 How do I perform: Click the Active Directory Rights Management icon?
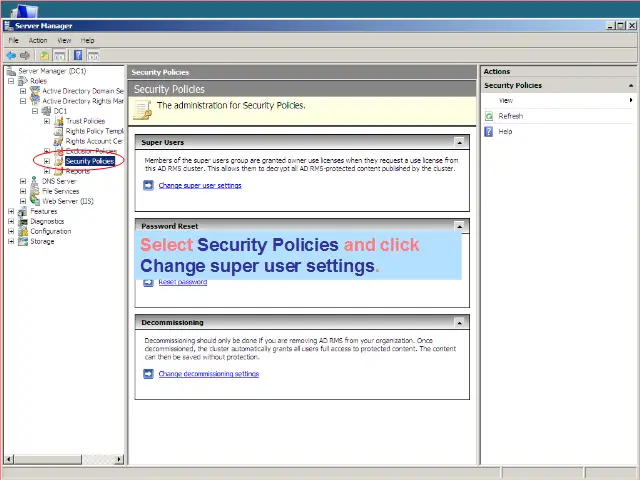35,101
